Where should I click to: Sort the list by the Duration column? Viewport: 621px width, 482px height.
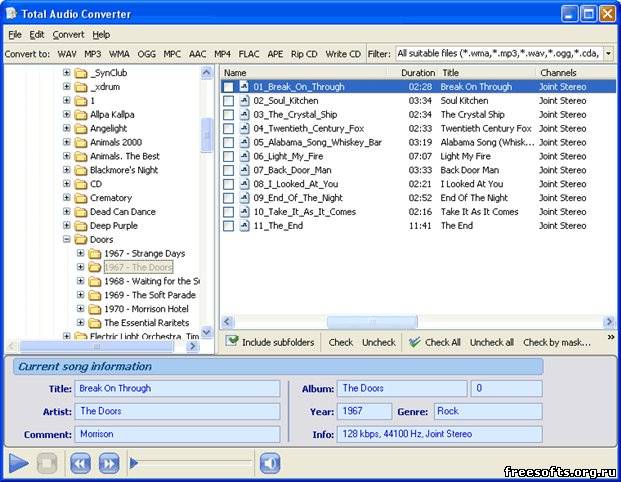click(x=418, y=73)
